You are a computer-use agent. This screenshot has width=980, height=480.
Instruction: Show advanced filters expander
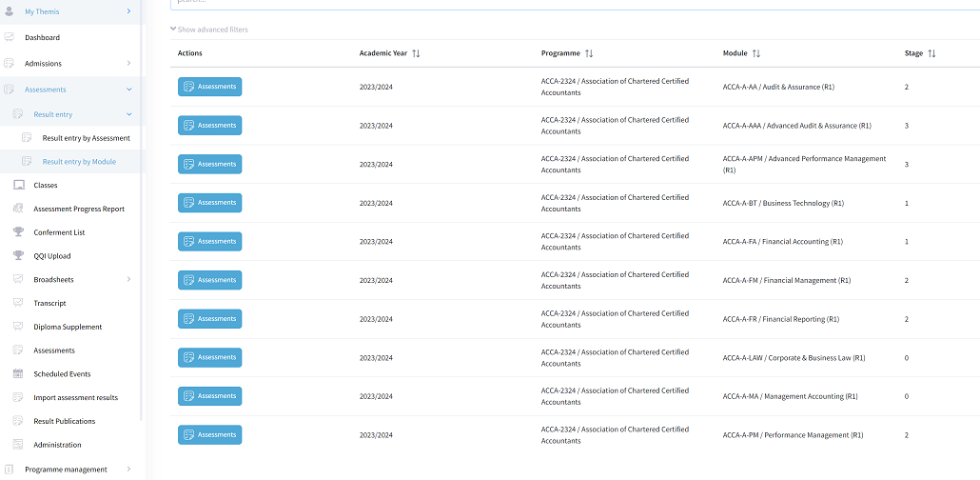(x=209, y=30)
